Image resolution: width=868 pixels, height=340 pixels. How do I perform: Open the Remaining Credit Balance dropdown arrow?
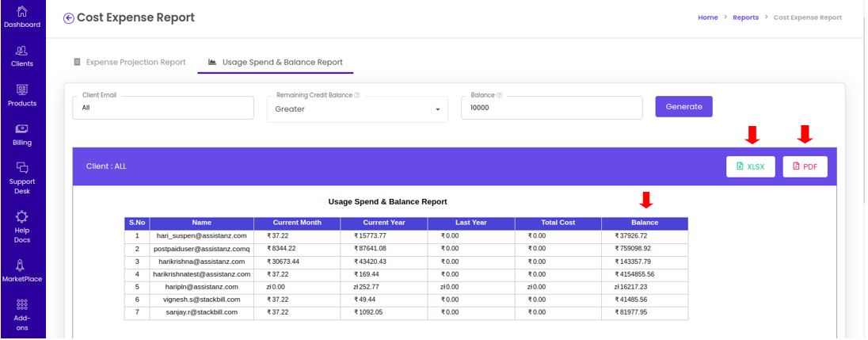point(438,109)
